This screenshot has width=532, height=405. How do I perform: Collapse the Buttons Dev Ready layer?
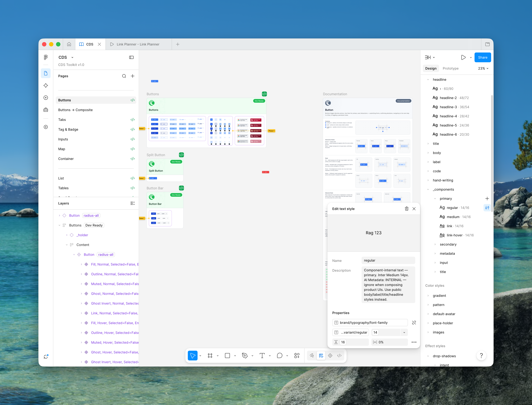59,225
